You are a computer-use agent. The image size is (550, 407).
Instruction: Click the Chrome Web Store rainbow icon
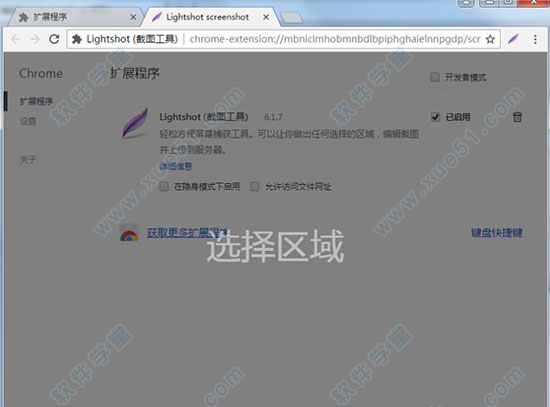129,233
